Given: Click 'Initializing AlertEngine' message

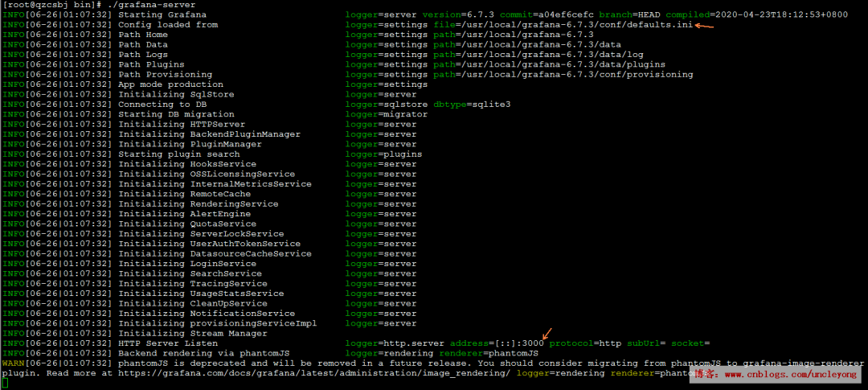Looking at the screenshot, I should pos(184,214).
